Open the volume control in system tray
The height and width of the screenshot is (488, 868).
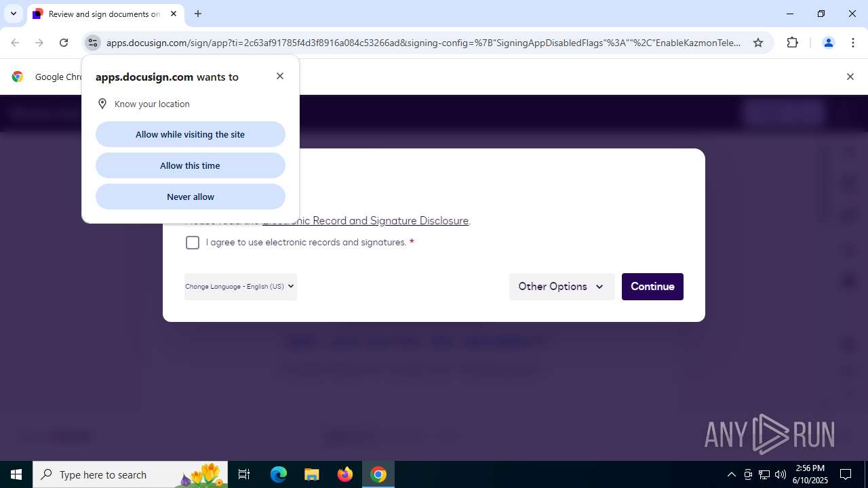(781, 474)
